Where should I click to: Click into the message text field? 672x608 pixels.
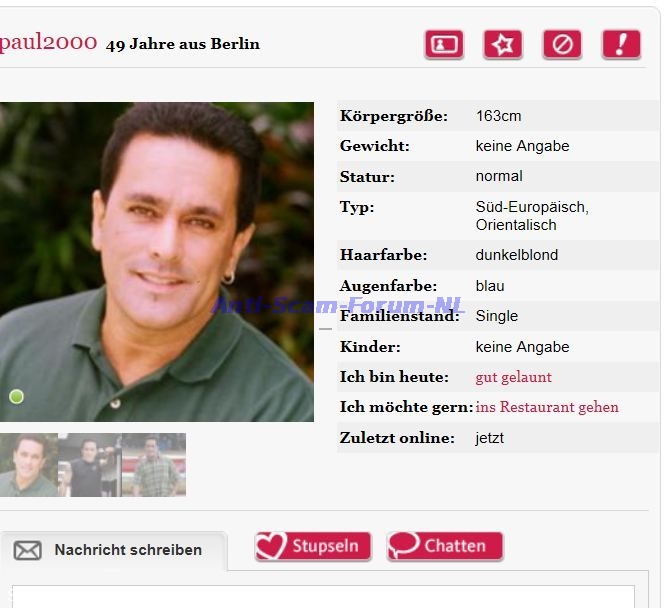[322, 596]
